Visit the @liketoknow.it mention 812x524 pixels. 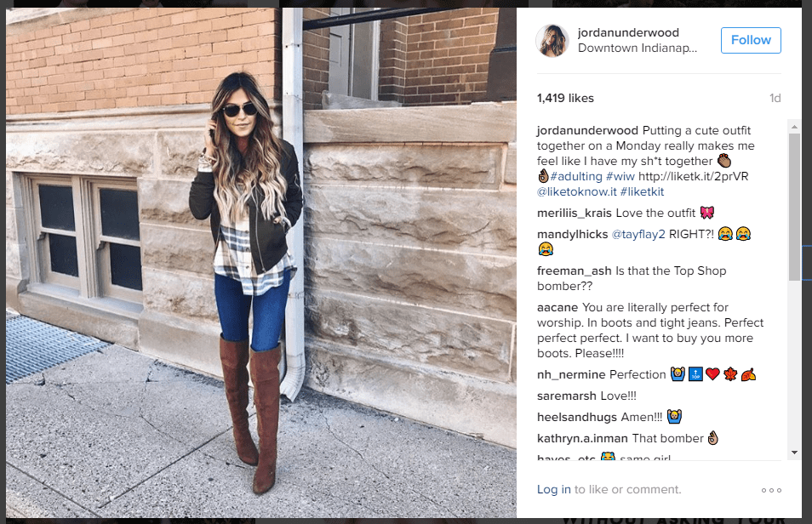pos(577,191)
